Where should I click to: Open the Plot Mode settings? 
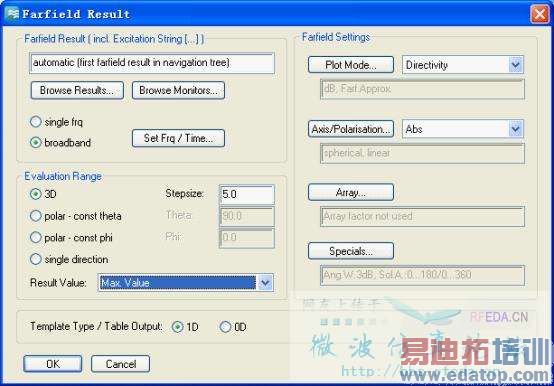point(351,65)
